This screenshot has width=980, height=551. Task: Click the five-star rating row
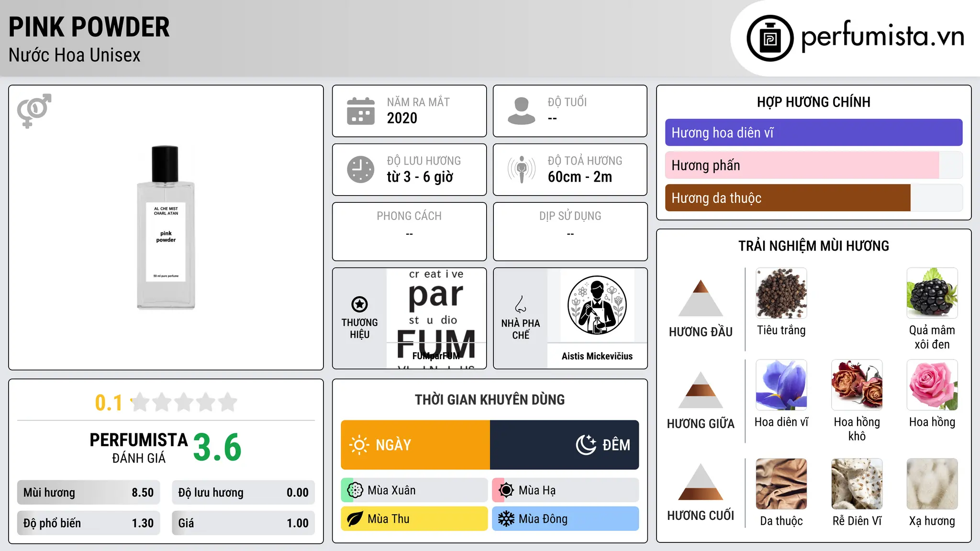(184, 402)
